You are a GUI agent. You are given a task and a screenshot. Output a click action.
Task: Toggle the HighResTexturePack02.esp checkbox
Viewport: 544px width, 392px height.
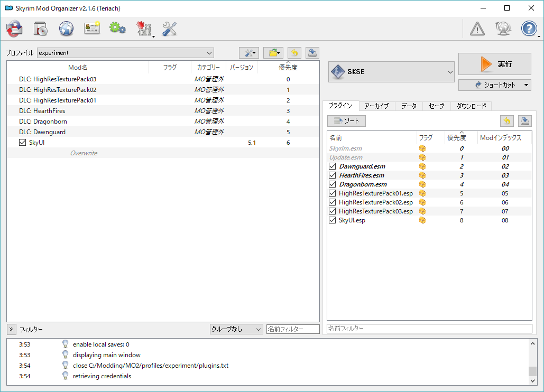tap(333, 202)
